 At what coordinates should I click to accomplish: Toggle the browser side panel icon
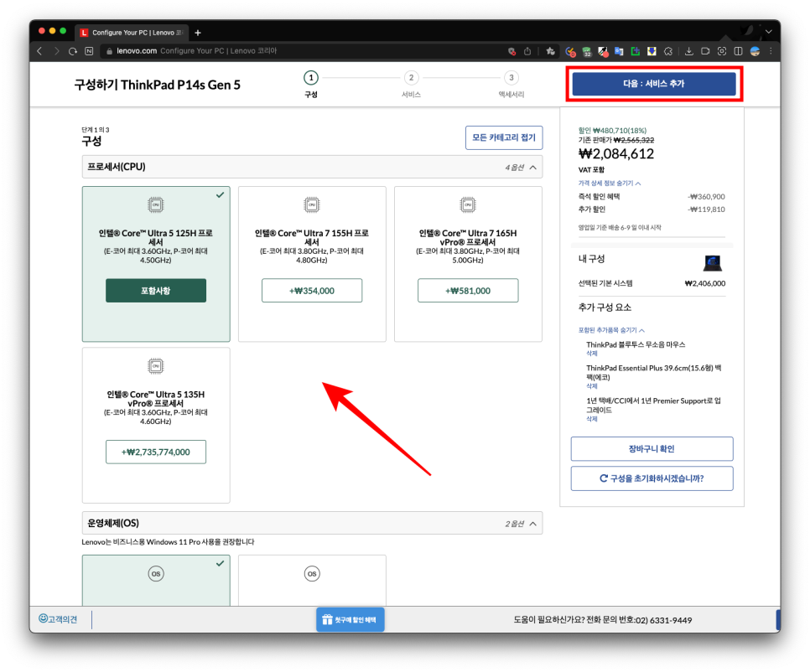tap(739, 51)
